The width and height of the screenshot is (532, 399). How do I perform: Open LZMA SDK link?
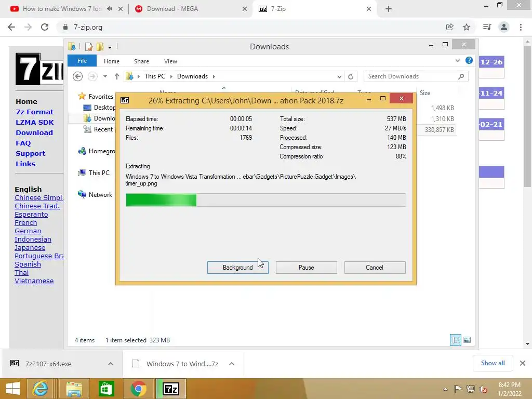[x=35, y=123]
